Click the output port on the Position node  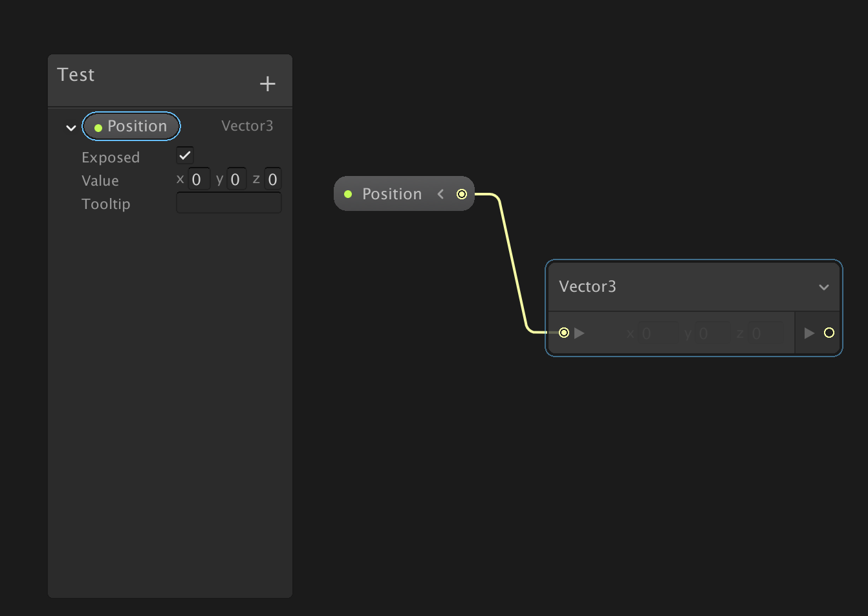pyautogui.click(x=462, y=194)
